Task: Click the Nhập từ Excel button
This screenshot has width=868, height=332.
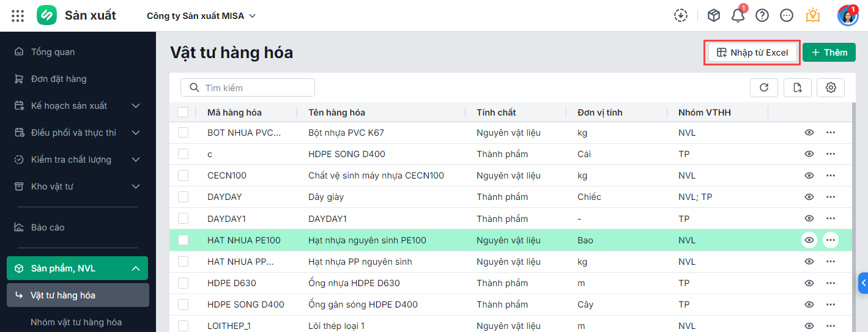Action: [753, 53]
